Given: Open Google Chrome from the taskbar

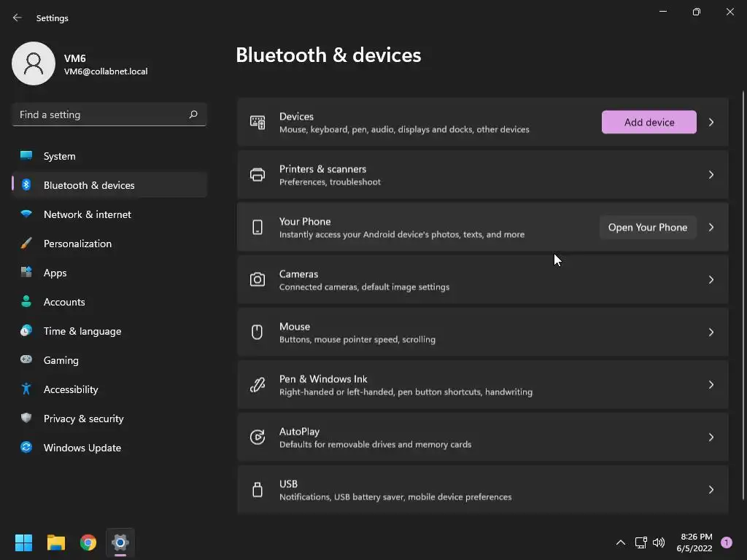Looking at the screenshot, I should [x=88, y=542].
